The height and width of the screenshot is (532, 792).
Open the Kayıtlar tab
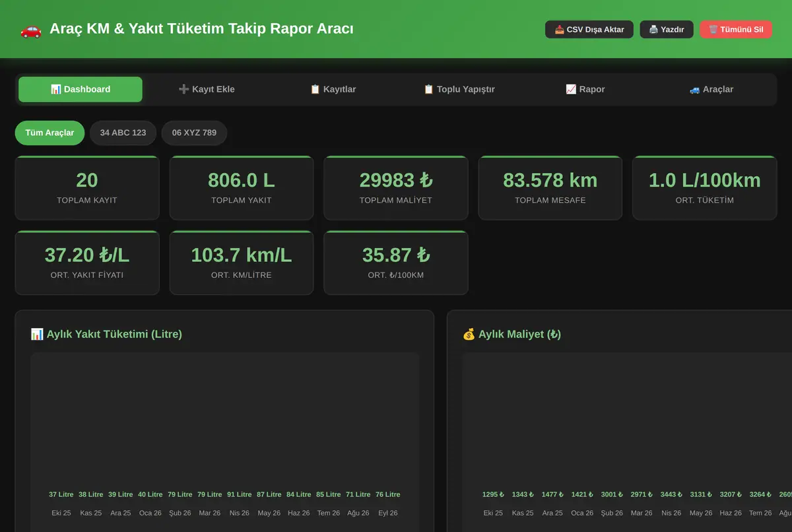tap(333, 89)
